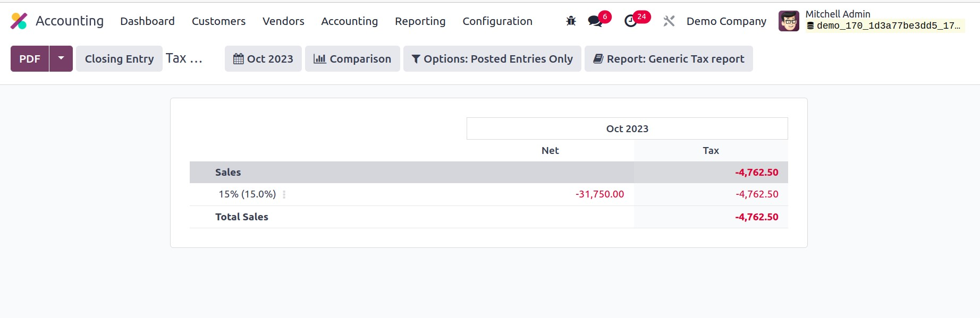Click the three-dot icon beside 15% (15.0%)
The image size is (980, 318).
pos(284,195)
